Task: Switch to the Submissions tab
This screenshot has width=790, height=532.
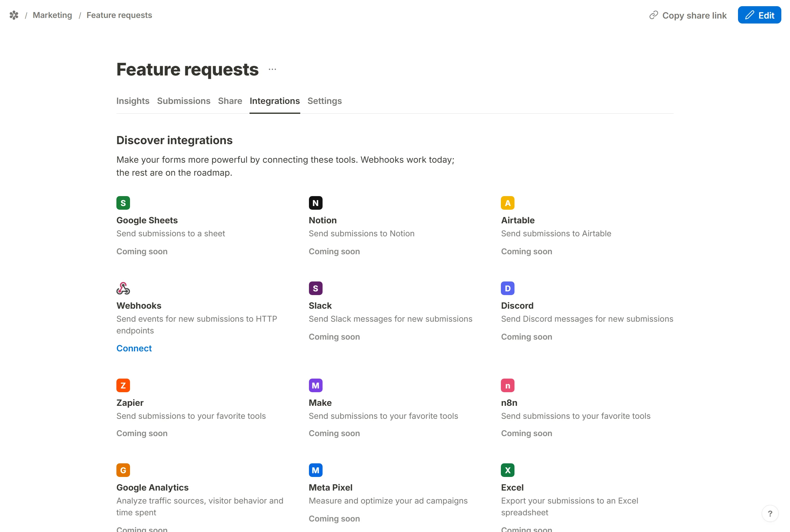Action: (184, 101)
